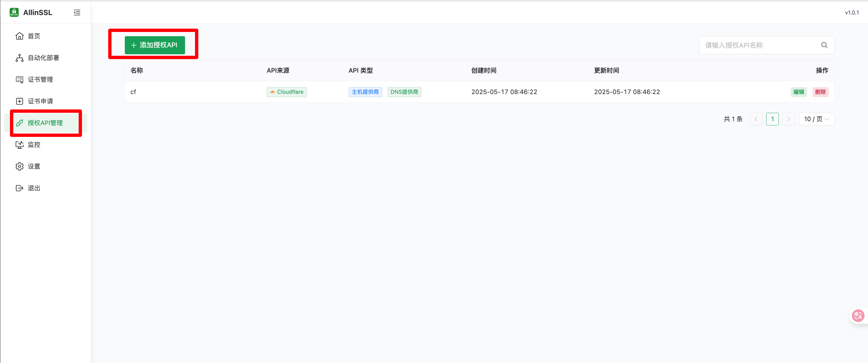
Task: Click the magnifier search icon
Action: click(824, 45)
